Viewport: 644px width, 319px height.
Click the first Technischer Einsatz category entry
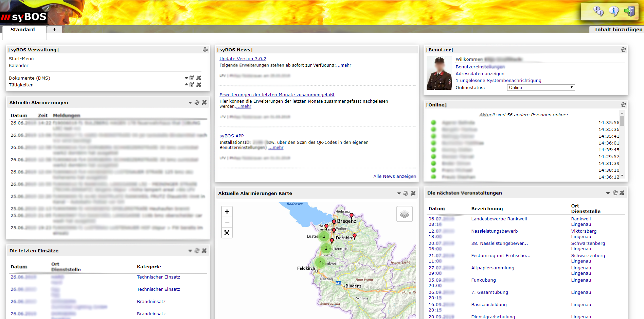coord(159,277)
